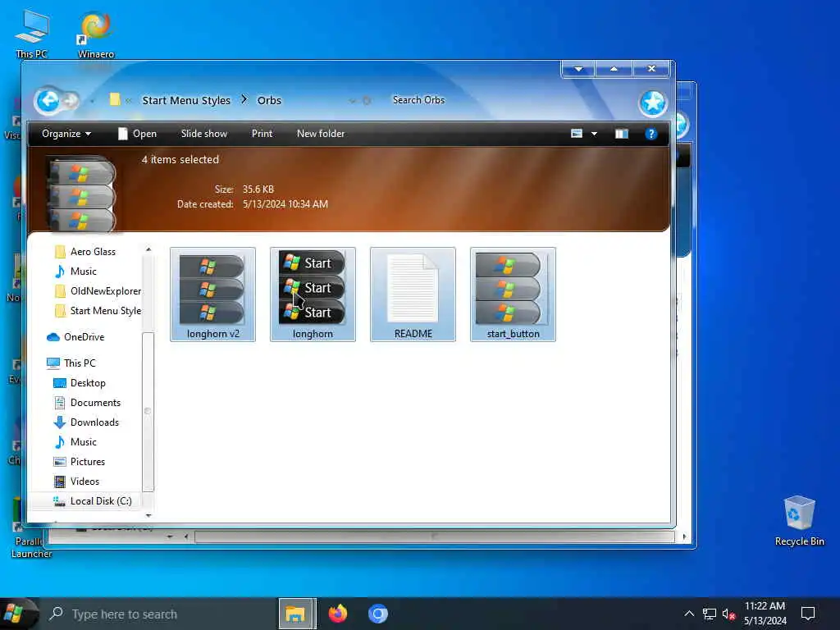This screenshot has height=630, width=840.
Task: Select the start_button image file
Action: tap(514, 294)
